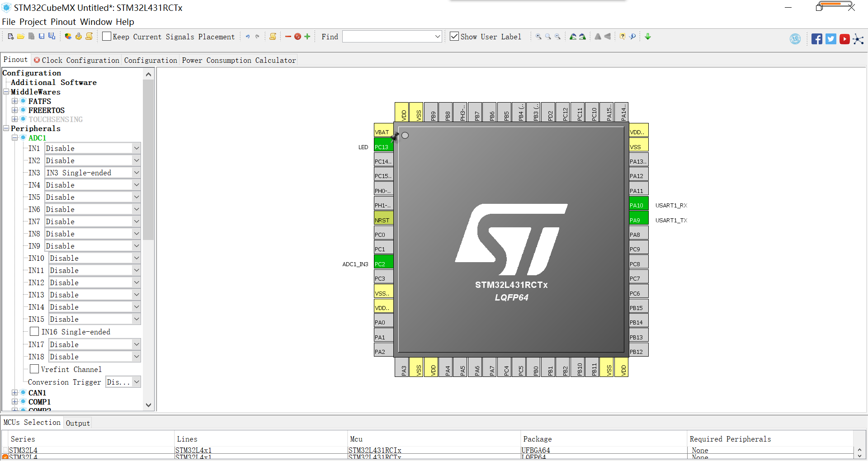Click the red circle disable-all icon
The height and width of the screenshot is (461, 868).
pos(297,37)
